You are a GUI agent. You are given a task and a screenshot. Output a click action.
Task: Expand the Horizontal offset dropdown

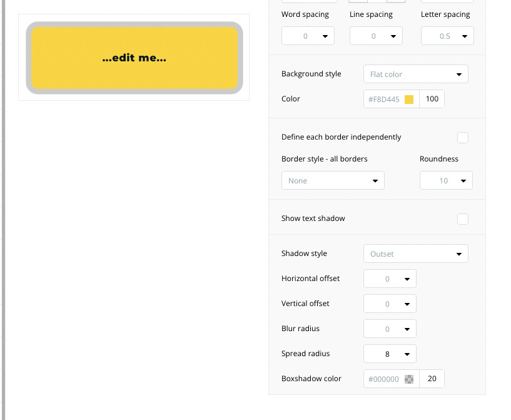[390, 279]
